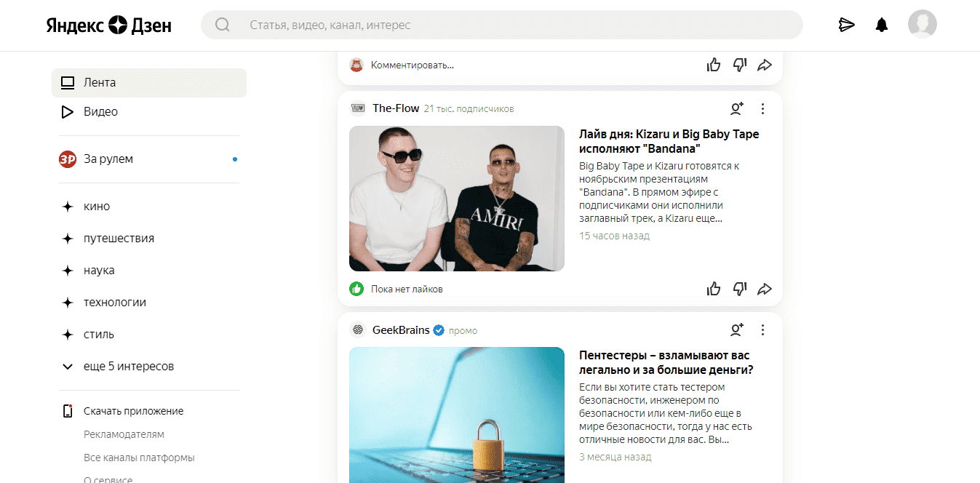Screen dimensions: 980x483
Task: Subscribe to The-Flow channel icon
Action: [737, 108]
